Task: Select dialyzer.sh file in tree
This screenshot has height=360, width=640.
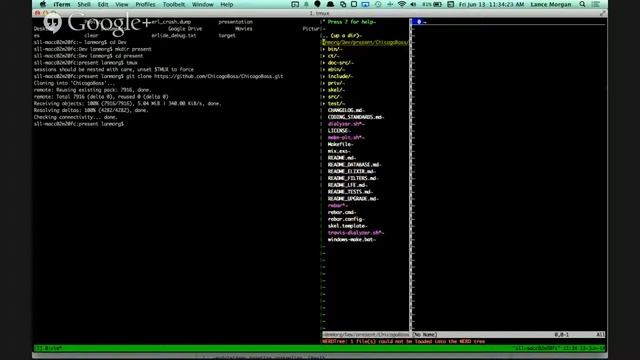Action: pyautogui.click(x=346, y=124)
